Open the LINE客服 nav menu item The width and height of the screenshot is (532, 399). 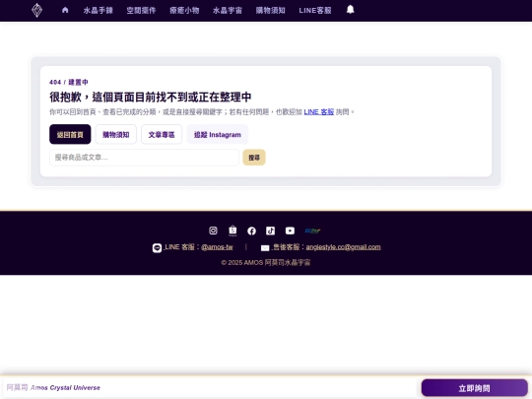[315, 11]
